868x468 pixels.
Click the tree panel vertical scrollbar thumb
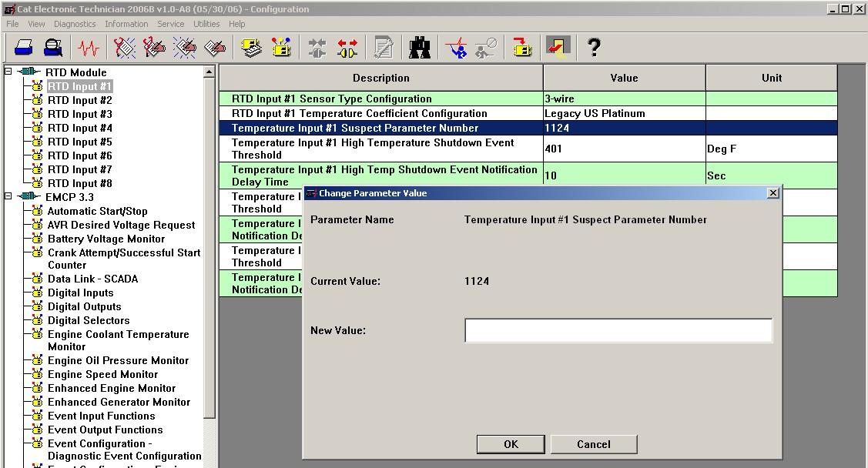209,248
